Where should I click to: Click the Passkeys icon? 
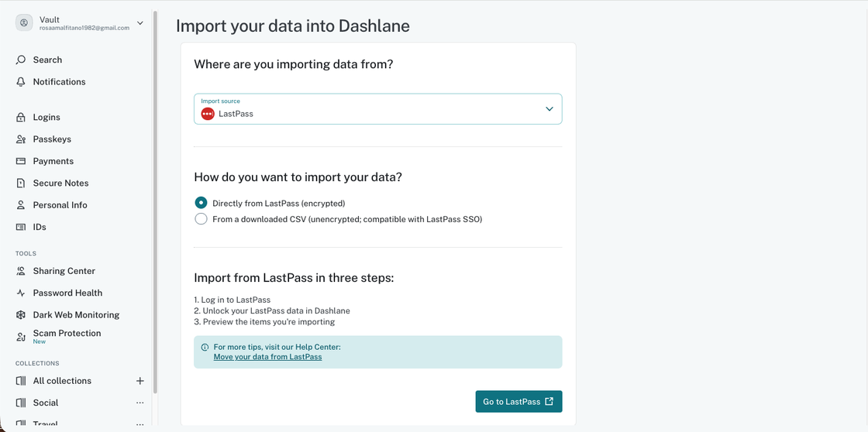pos(21,139)
